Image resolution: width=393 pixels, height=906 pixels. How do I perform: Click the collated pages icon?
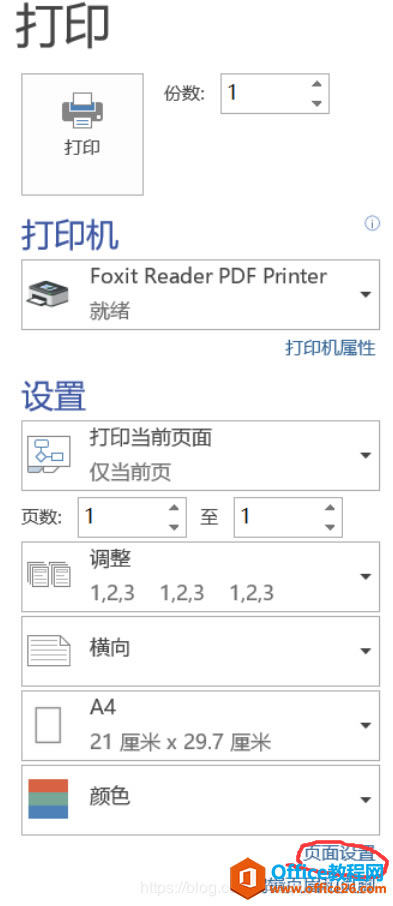click(x=49, y=574)
